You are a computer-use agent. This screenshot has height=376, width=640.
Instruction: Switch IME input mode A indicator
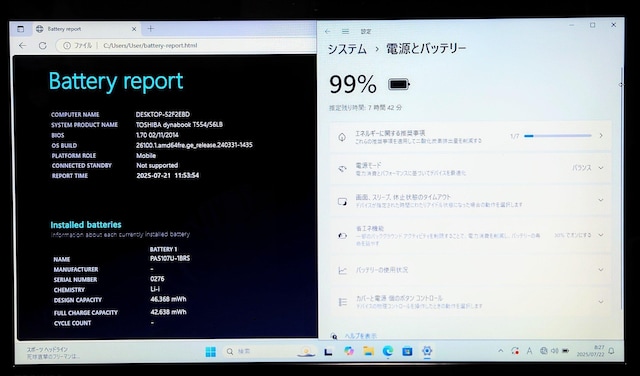coord(529,351)
